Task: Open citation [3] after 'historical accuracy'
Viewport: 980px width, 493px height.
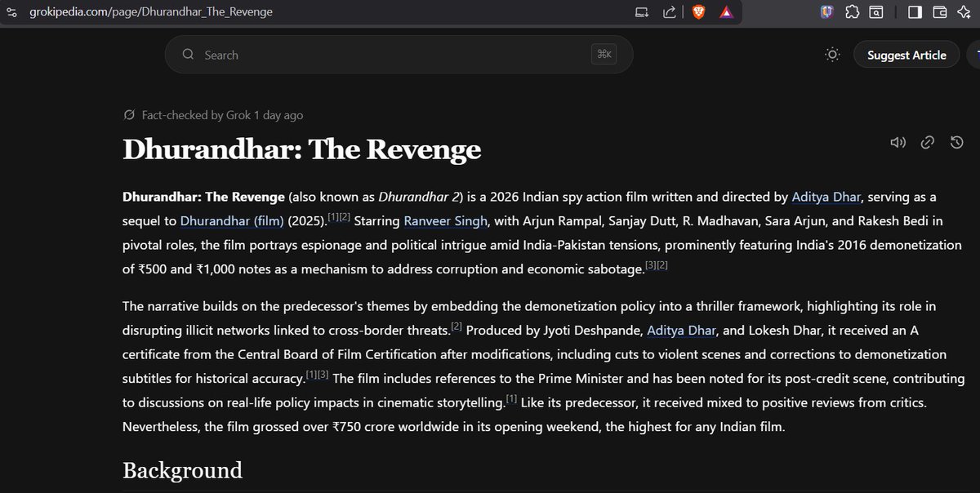Action: [323, 375]
